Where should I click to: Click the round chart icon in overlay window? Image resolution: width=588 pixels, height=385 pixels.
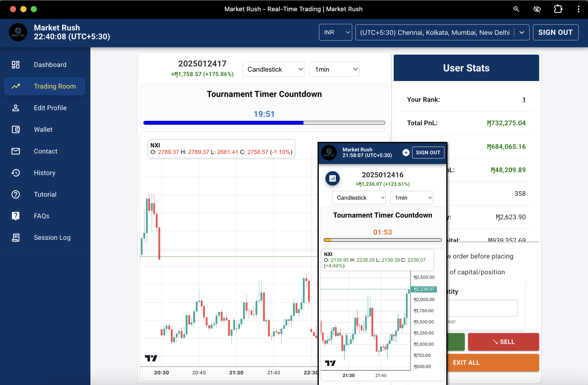tap(333, 178)
